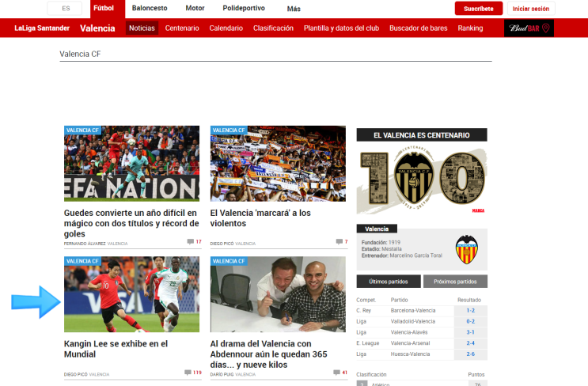Screen dimensions: 588x386
Task: Open the Calendario tab
Action: coord(226,28)
